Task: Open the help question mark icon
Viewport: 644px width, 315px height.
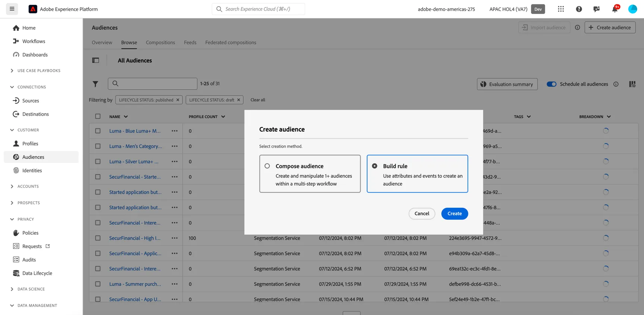Action: pyautogui.click(x=579, y=9)
